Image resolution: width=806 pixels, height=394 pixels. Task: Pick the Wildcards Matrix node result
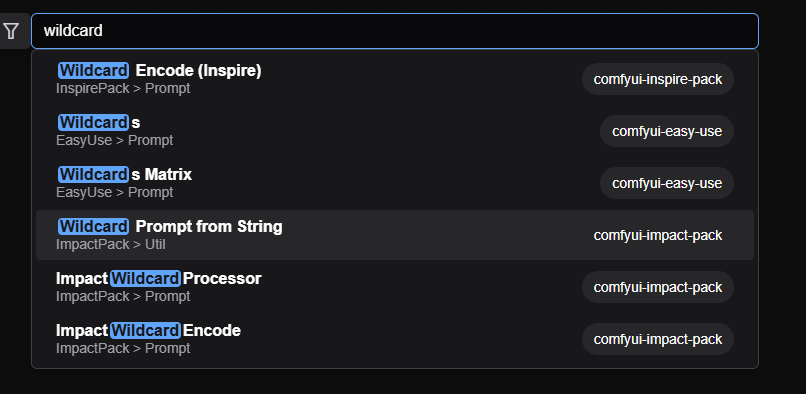(395, 183)
